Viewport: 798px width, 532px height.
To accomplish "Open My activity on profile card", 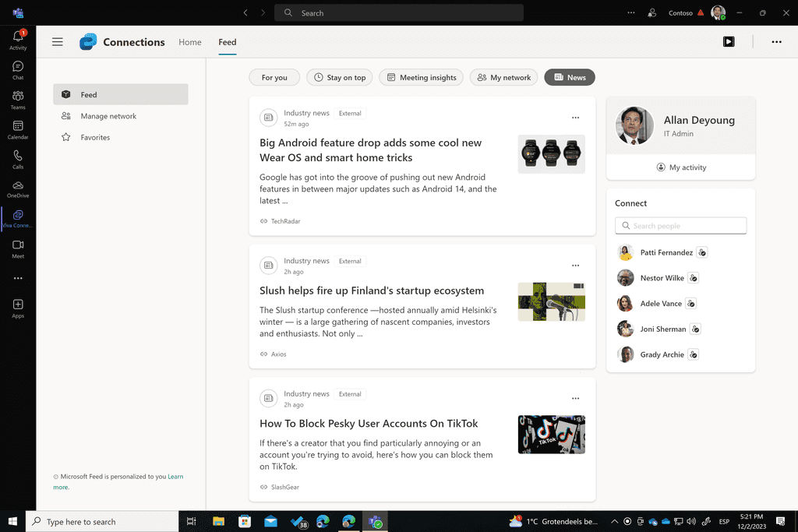I will 681,167.
